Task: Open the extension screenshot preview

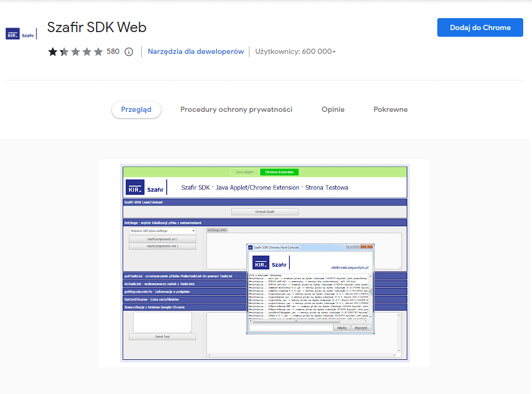Action: click(264, 263)
